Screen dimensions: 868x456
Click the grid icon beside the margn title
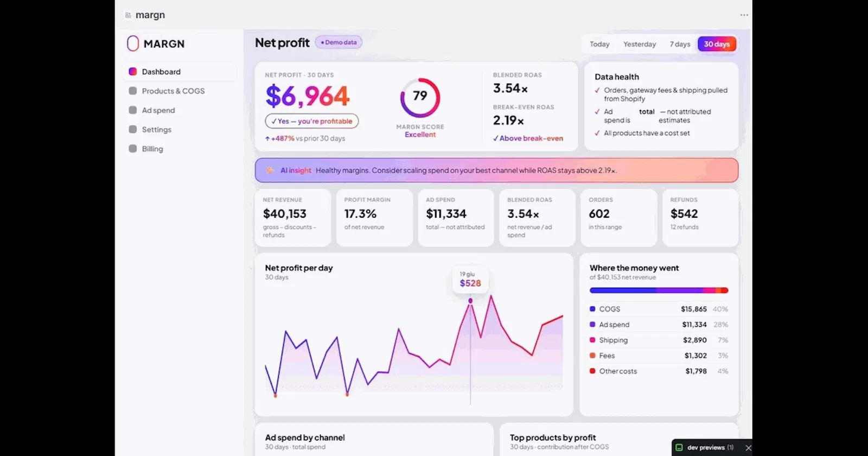coord(128,15)
